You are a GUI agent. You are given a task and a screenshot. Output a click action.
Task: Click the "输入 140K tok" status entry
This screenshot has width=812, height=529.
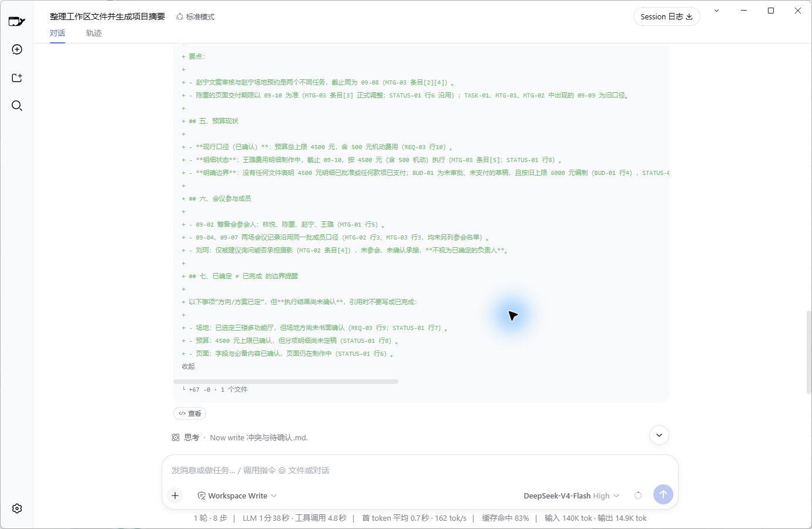(568, 518)
